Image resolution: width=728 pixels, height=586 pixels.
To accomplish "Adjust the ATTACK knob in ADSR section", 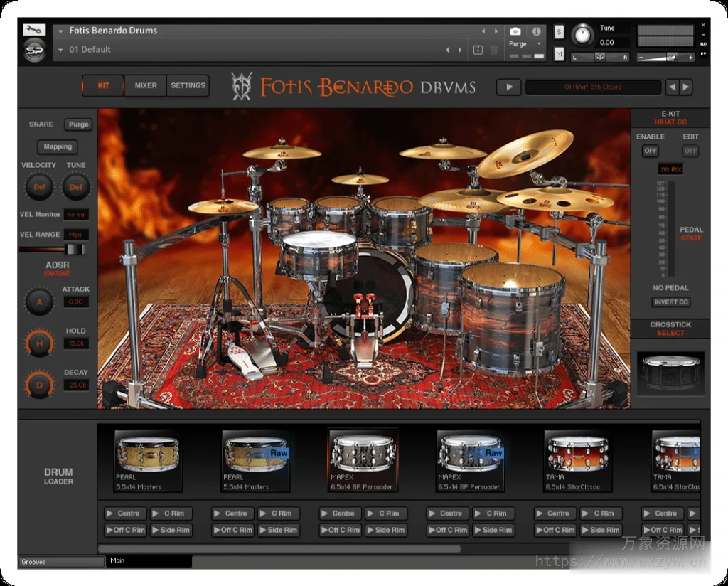I will (39, 302).
